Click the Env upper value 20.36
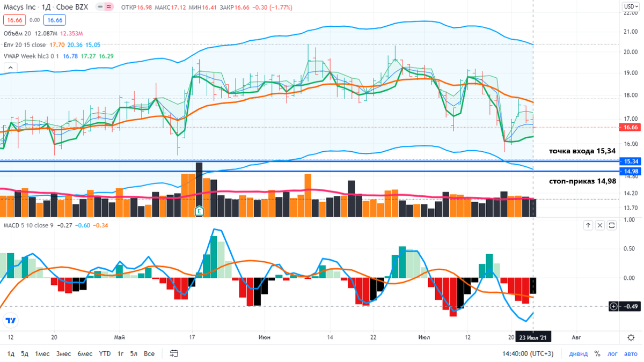644x362 pixels. click(75, 45)
